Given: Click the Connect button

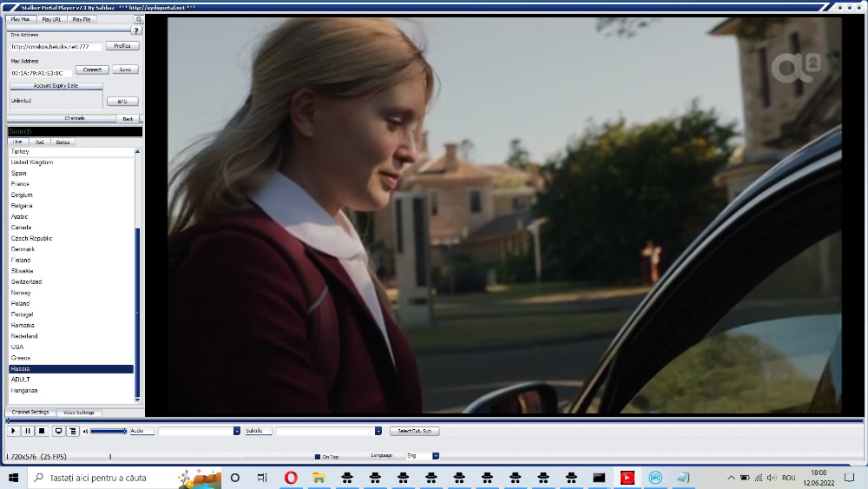Looking at the screenshot, I should pyautogui.click(x=93, y=69).
